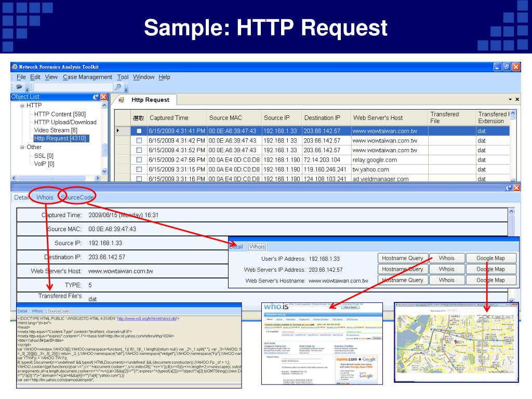Tick checkbox for 4:31:42 PM request row
The image size is (532, 399).
(139, 141)
